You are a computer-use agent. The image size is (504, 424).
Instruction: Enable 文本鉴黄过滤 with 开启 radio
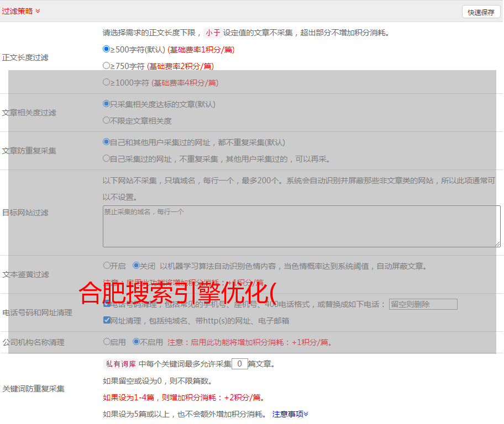[107, 266]
